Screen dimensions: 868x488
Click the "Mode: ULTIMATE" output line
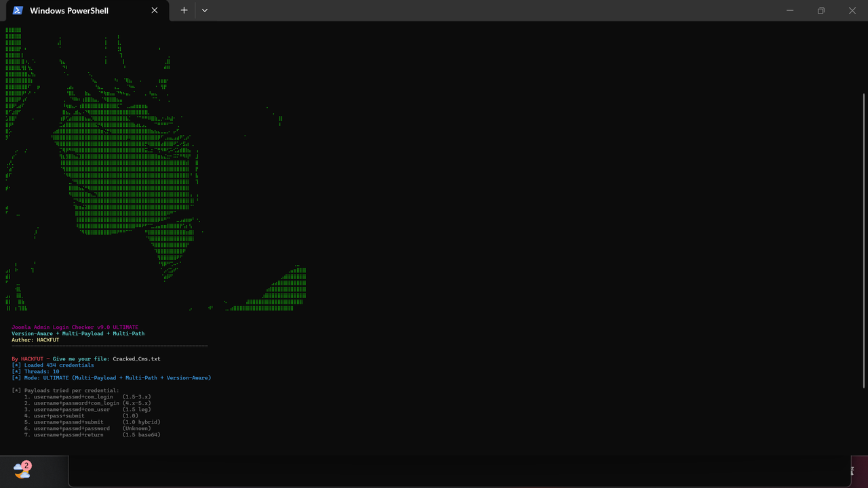pyautogui.click(x=111, y=378)
